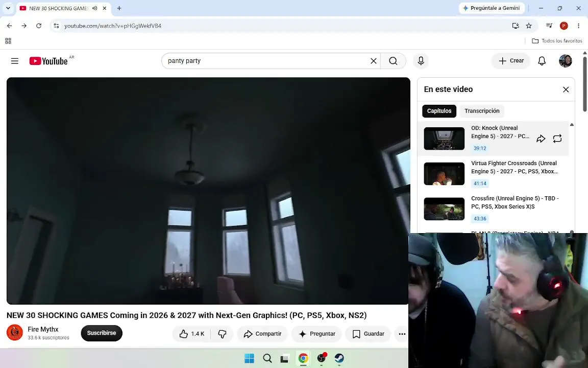Go forward in the browser
This screenshot has width=588, height=368.
click(24, 26)
